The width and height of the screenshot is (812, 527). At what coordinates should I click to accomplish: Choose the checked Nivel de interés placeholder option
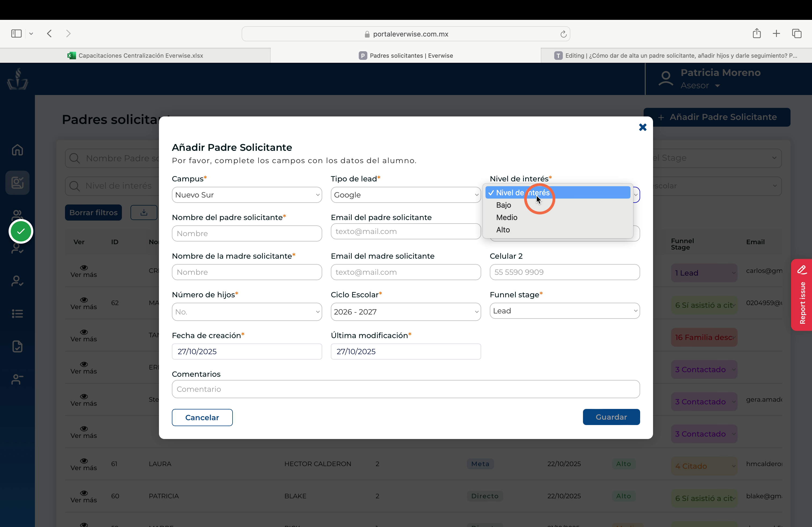pyautogui.click(x=558, y=193)
